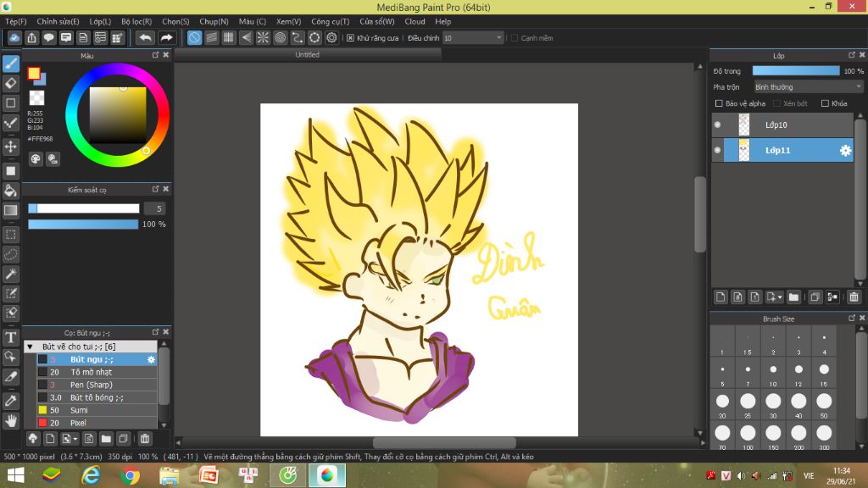This screenshot has width=868, height=488.
Task: Hide the Lớp11 layer
Action: click(717, 151)
